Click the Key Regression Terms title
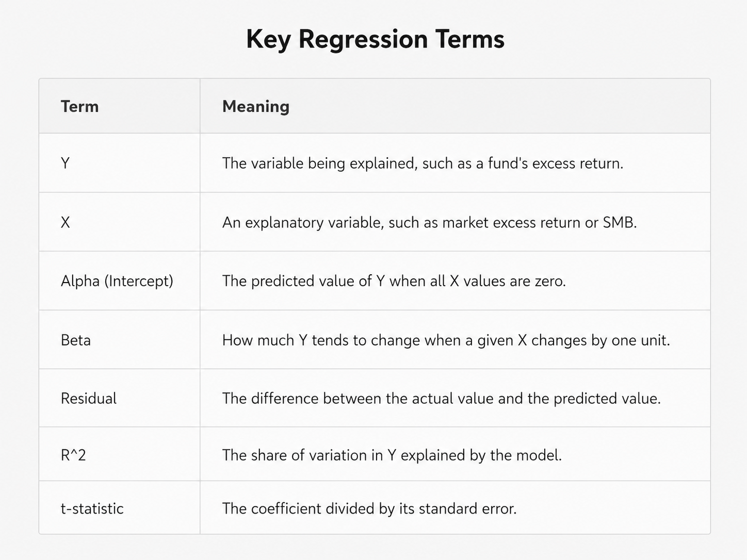This screenshot has width=747, height=560. pos(375,39)
